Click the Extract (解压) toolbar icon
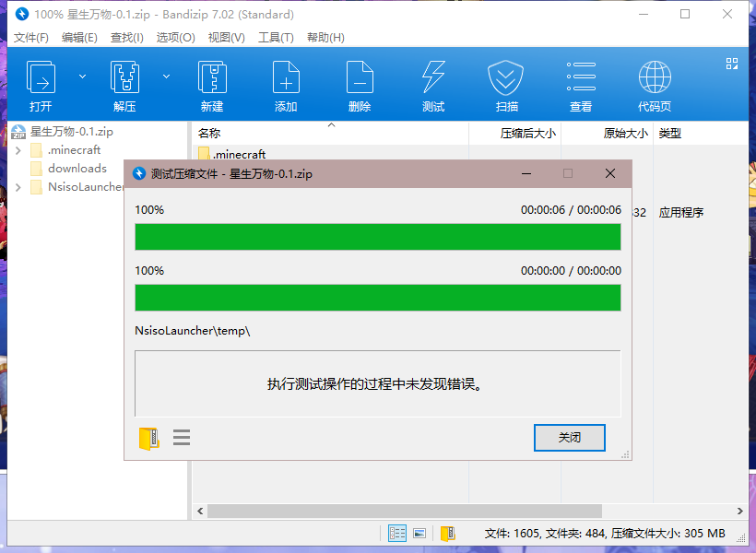Viewport: 756px width, 553px height. click(124, 77)
